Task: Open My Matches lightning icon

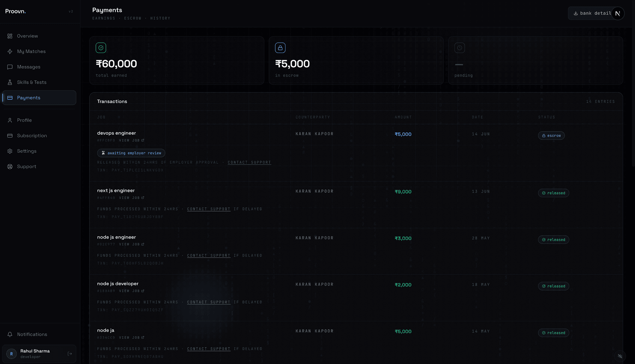Action: tap(10, 52)
